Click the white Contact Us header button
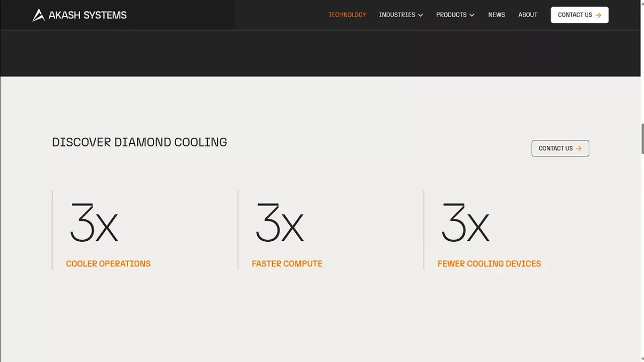644x362 pixels. [x=580, y=15]
